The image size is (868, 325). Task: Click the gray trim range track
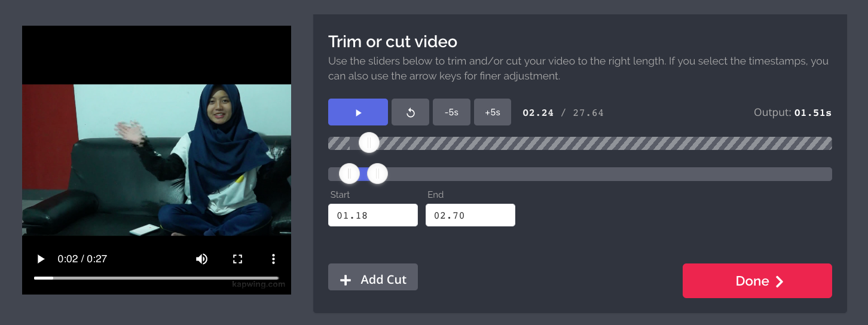click(580, 174)
